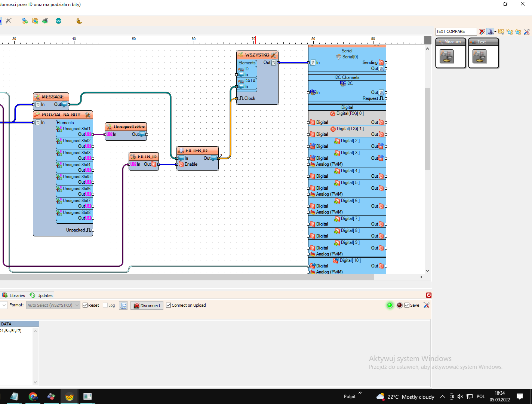The height and width of the screenshot is (404, 532).
Task: Disable Connect on Upload option
Action: 169,305
